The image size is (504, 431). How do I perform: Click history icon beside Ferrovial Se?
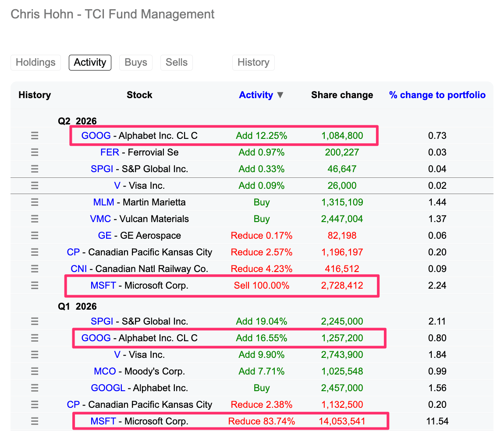point(35,152)
